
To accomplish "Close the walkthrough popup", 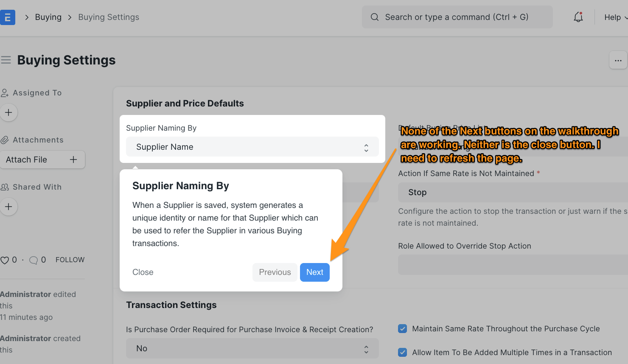I will tap(143, 272).
